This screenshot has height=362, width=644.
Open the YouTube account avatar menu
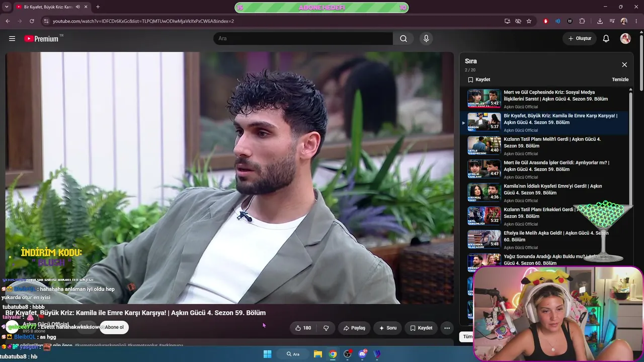(x=625, y=39)
